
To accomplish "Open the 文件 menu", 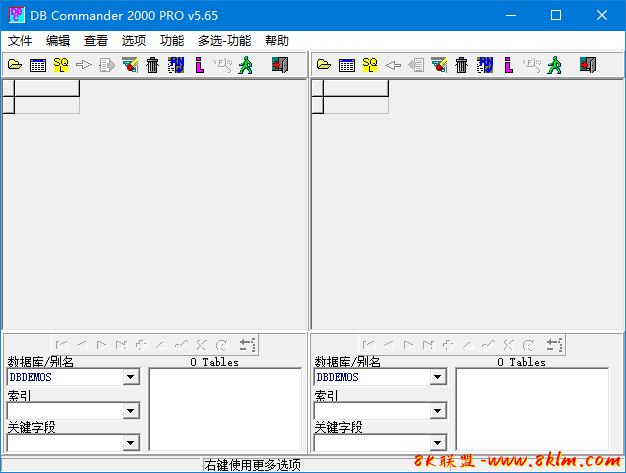I will click(20, 41).
